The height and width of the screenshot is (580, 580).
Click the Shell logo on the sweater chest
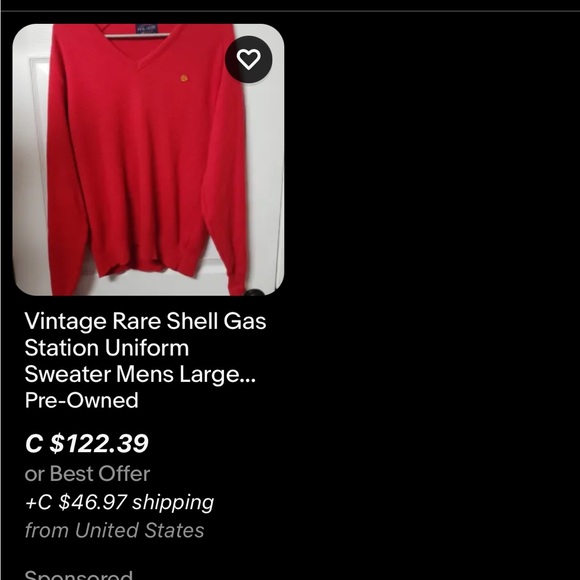pos(184,78)
